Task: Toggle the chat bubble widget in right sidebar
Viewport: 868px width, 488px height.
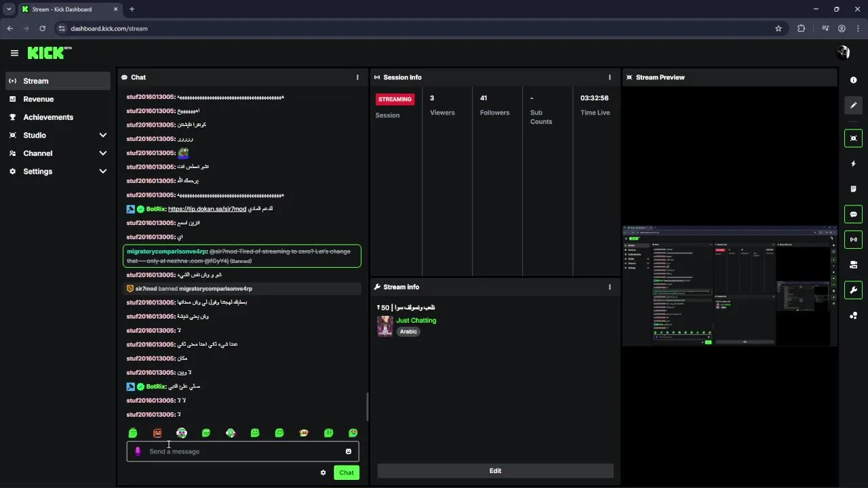Action: [x=853, y=214]
